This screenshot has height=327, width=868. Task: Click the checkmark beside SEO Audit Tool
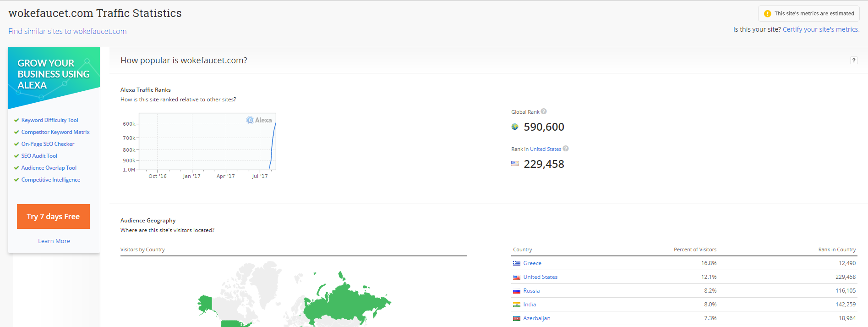click(16, 156)
